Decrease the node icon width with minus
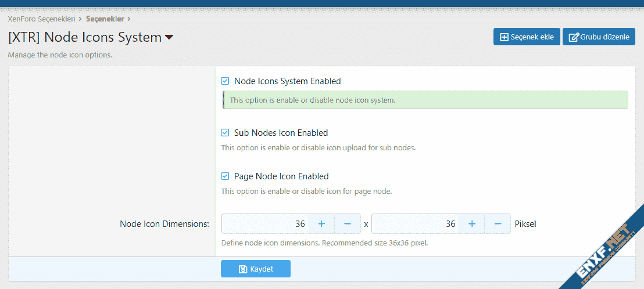This screenshot has width=644, height=289. click(348, 223)
